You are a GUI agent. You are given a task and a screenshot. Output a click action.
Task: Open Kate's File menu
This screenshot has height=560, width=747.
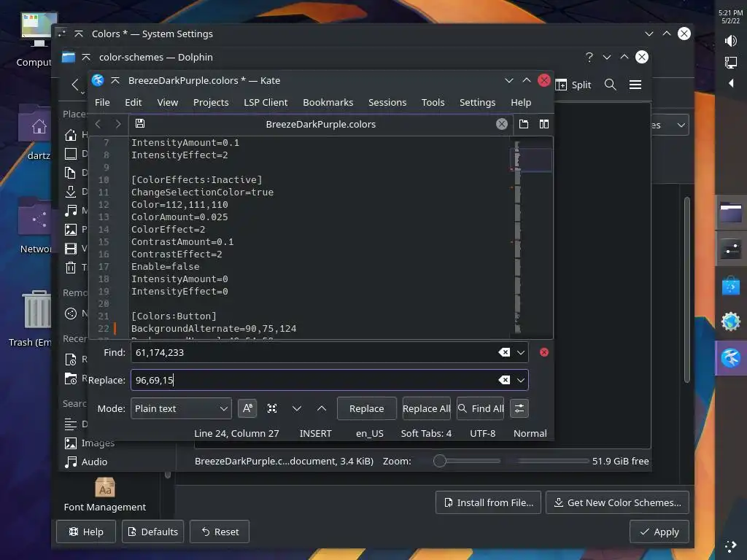click(x=102, y=102)
